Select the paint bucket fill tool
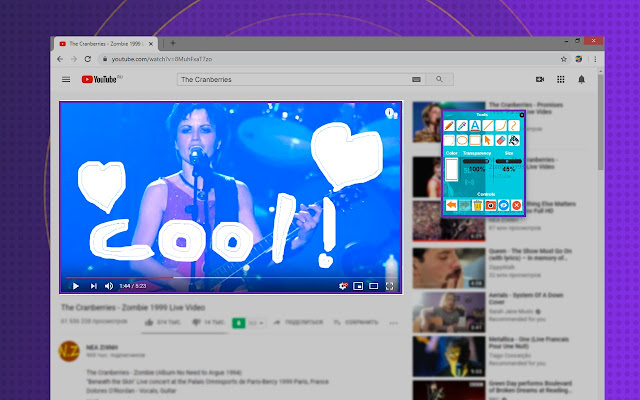This screenshot has height=400, width=640. coord(514,140)
